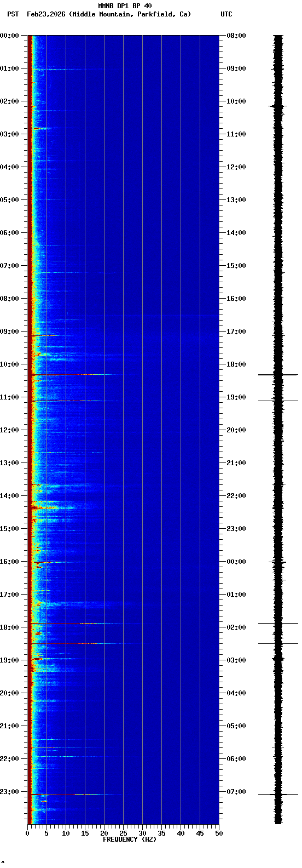Click the "40" frequency tick label
This screenshot has height=868, width=302.
pos(181,833)
